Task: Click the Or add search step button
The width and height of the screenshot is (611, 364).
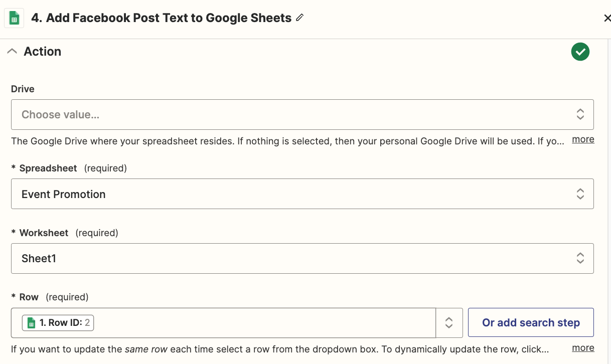Action: 531,323
